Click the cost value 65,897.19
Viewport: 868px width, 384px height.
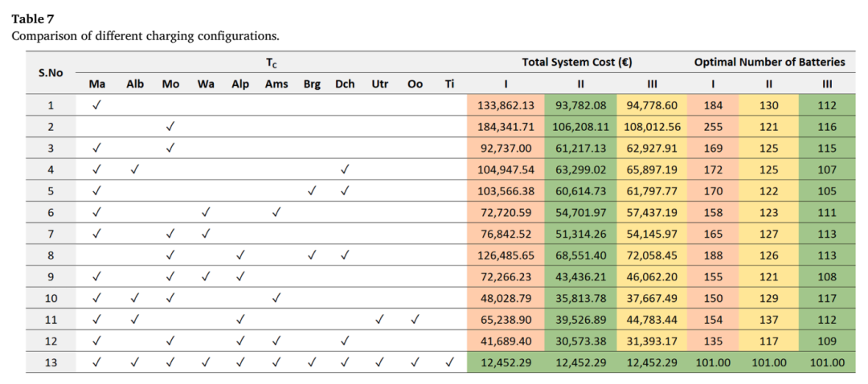click(x=652, y=170)
